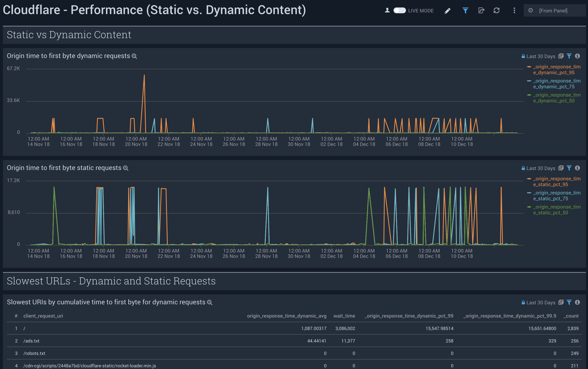Image resolution: width=588 pixels, height=369 pixels.
Task: Open the copy panel icon on dynamic requests panel
Action: coord(561,56)
